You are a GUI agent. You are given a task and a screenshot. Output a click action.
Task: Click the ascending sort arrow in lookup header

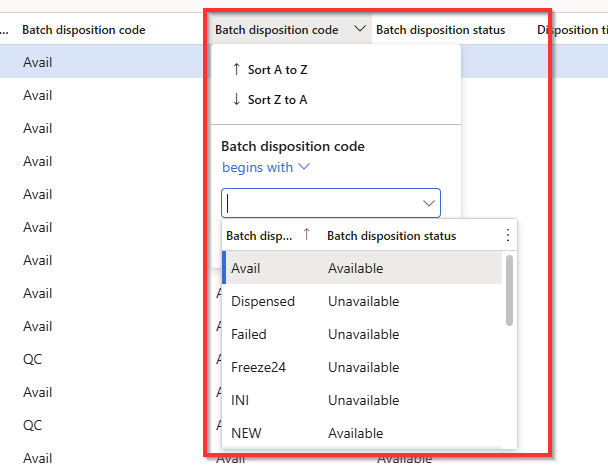coord(306,236)
